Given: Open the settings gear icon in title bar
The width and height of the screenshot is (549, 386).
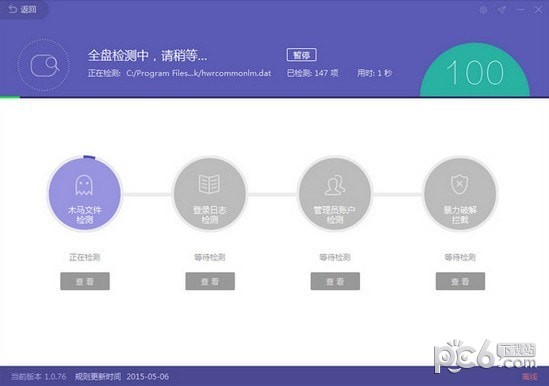Looking at the screenshot, I should 483,10.
